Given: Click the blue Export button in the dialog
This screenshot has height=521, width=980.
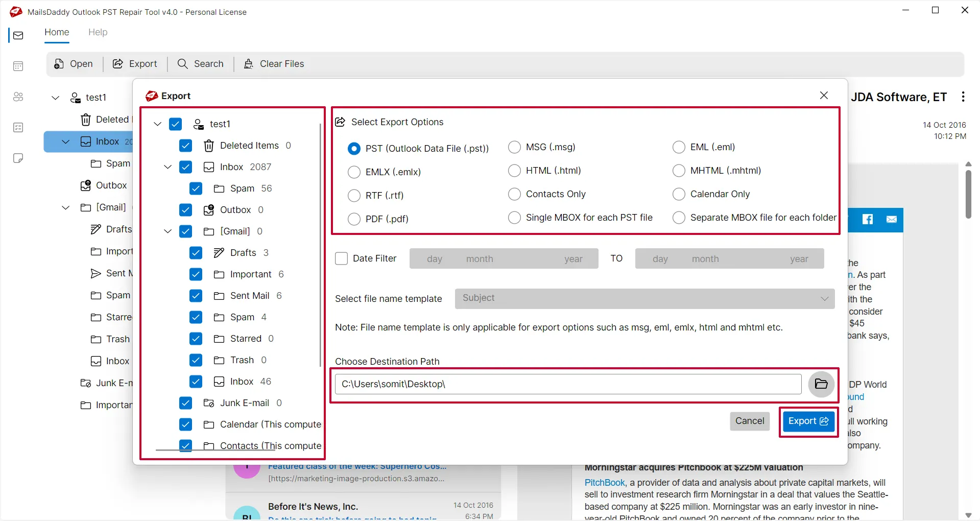Looking at the screenshot, I should (808, 421).
